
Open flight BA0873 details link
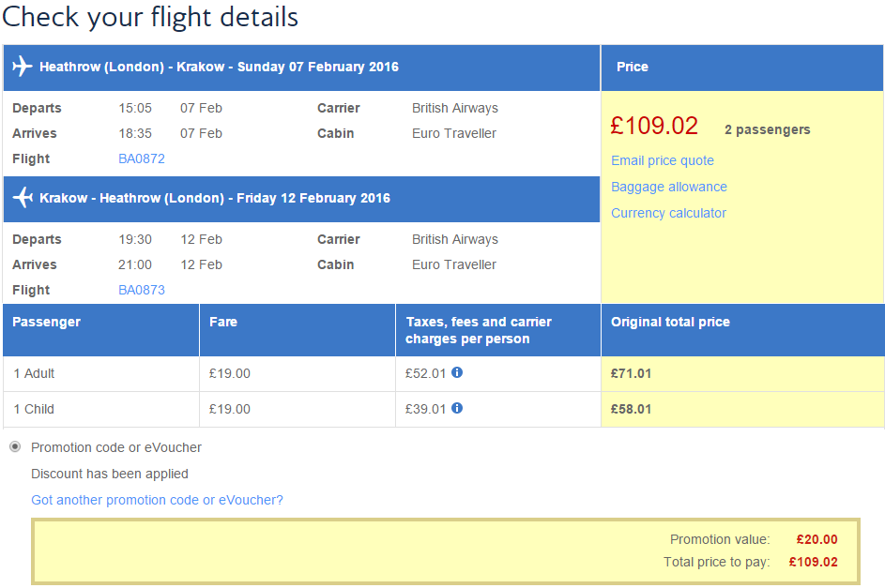click(142, 290)
